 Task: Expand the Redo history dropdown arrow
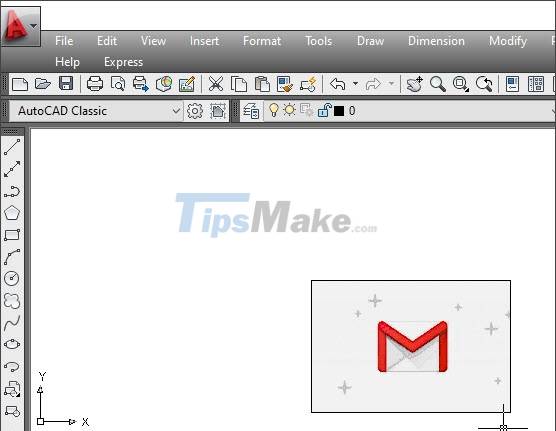tap(391, 84)
